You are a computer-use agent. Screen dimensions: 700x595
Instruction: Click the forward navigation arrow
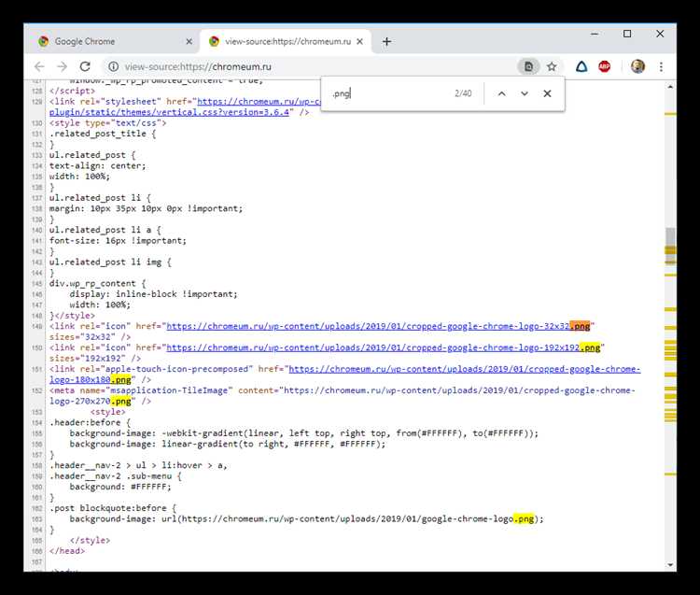coord(62,66)
